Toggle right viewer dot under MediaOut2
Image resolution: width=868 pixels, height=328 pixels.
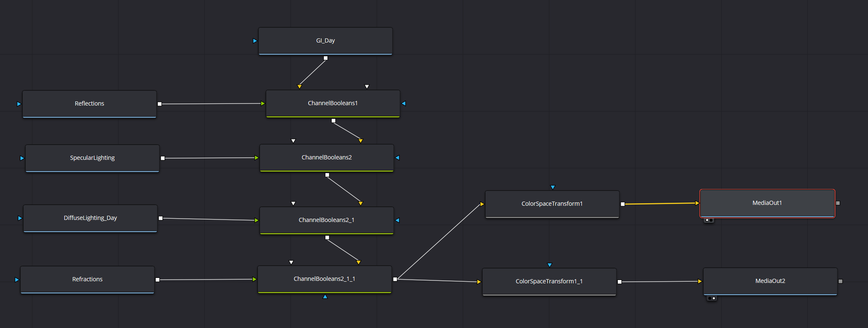point(714,298)
